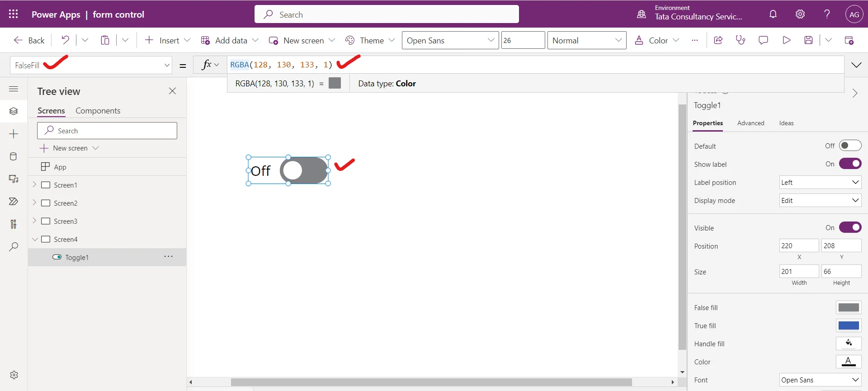Click the Back button
Image resolution: width=868 pixels, height=391 pixels.
click(x=29, y=40)
